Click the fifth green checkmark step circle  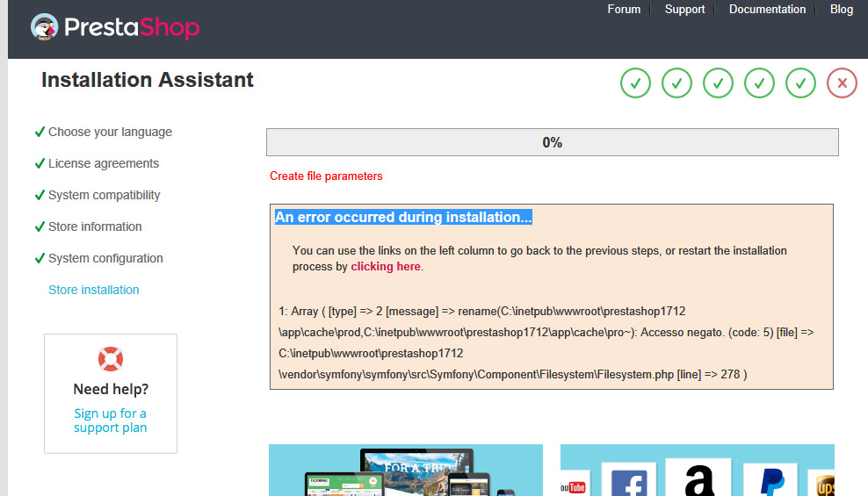pos(800,83)
